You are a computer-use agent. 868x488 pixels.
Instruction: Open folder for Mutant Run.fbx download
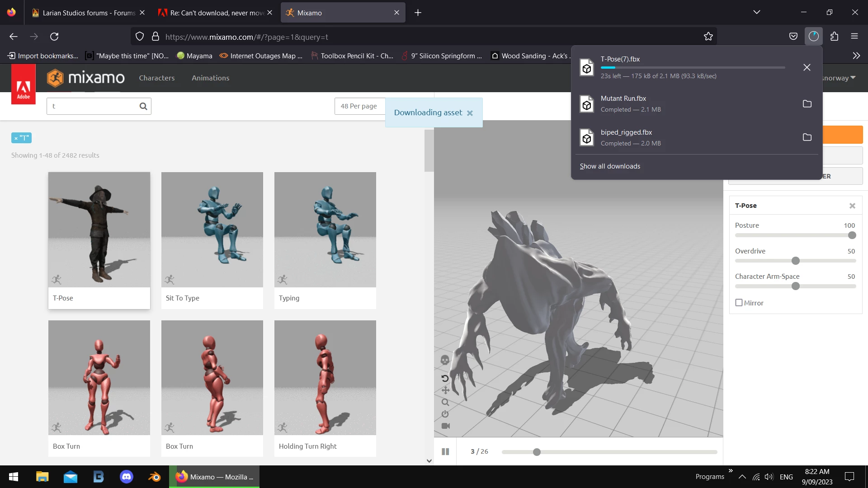click(807, 104)
